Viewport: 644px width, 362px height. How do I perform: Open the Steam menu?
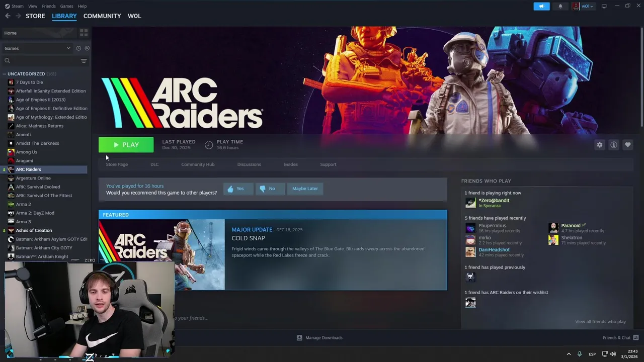tap(15, 6)
